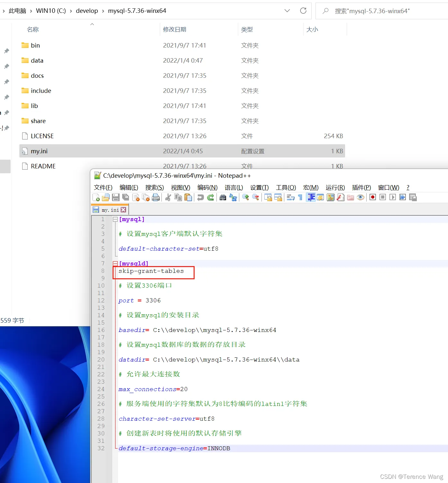448x483 pixels.
Task: Open Find with the binoculars icon
Action: (223, 197)
